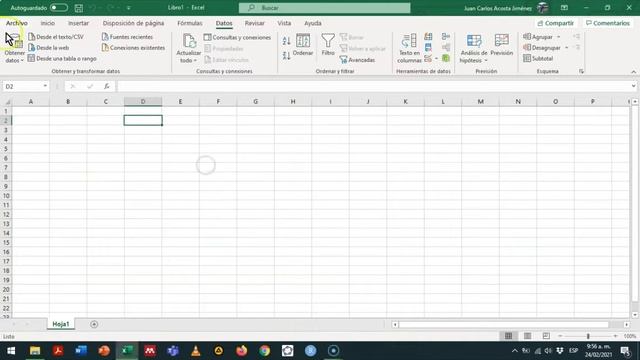Open the Name Box dropdown
The image size is (640, 360).
pos(45,86)
